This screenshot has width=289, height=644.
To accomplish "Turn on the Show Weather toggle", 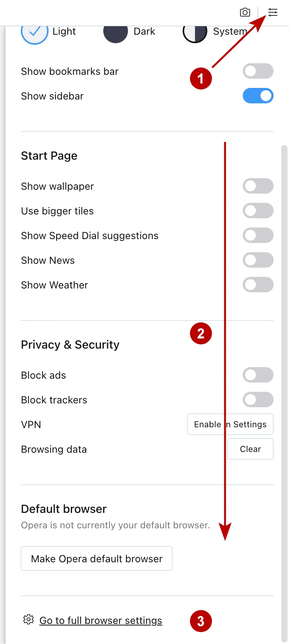I will coord(258,285).
